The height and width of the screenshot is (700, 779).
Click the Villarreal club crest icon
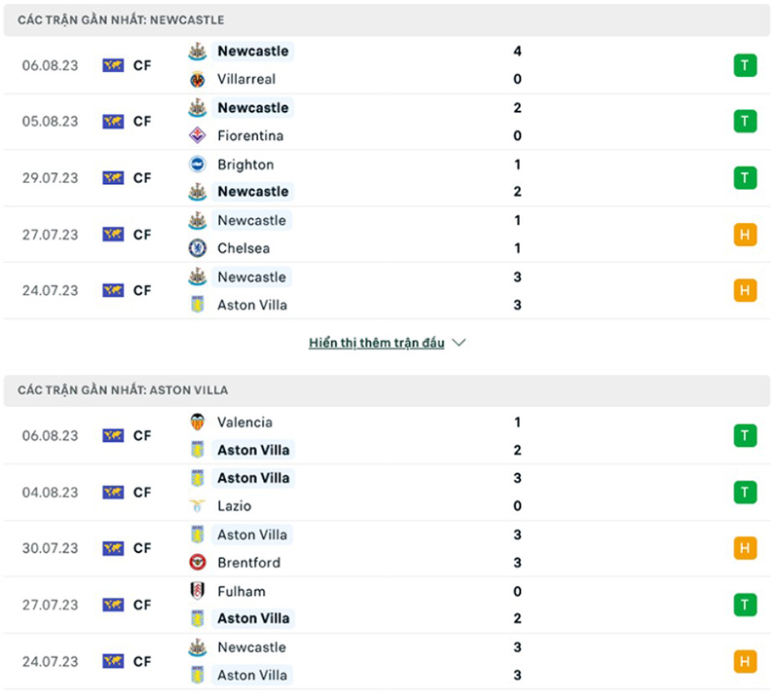coord(198,79)
